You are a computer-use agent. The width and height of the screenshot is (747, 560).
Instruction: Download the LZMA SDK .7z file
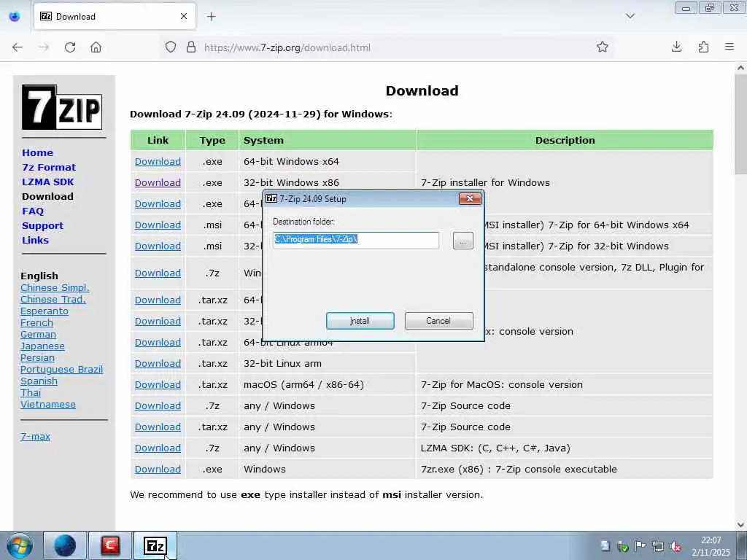tap(158, 448)
